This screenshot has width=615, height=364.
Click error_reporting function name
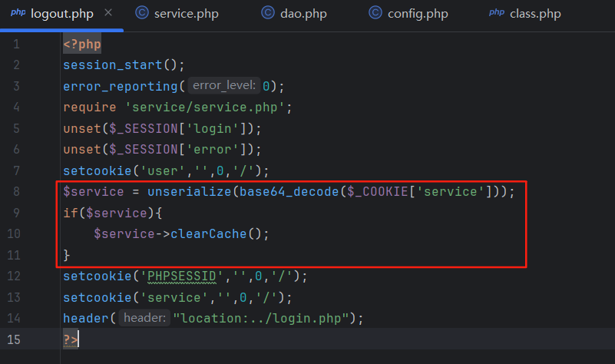click(121, 86)
